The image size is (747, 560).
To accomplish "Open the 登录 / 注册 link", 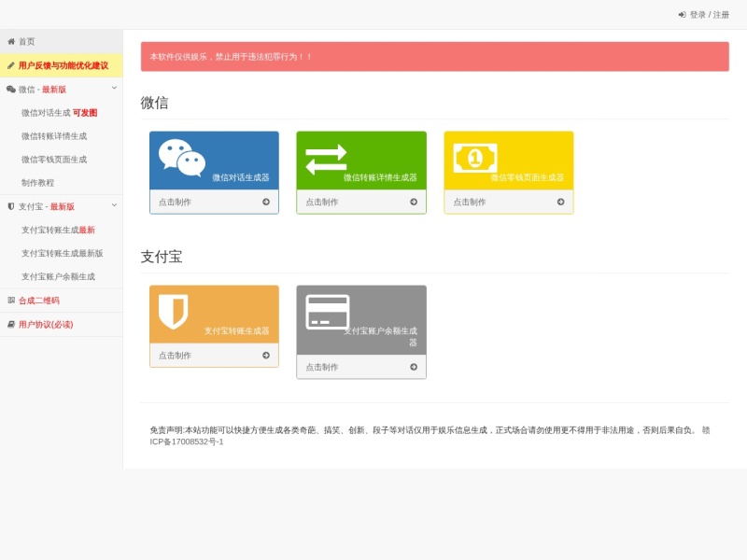I will tap(709, 15).
